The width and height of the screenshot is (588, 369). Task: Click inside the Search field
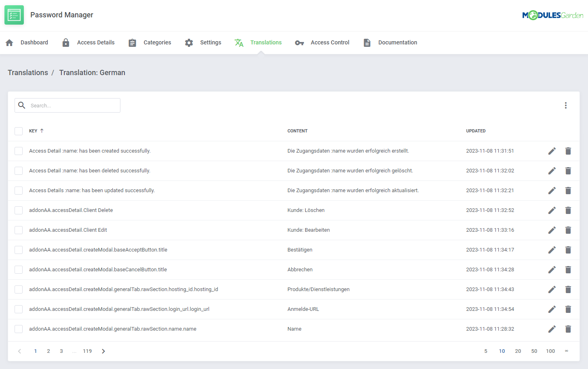click(67, 105)
